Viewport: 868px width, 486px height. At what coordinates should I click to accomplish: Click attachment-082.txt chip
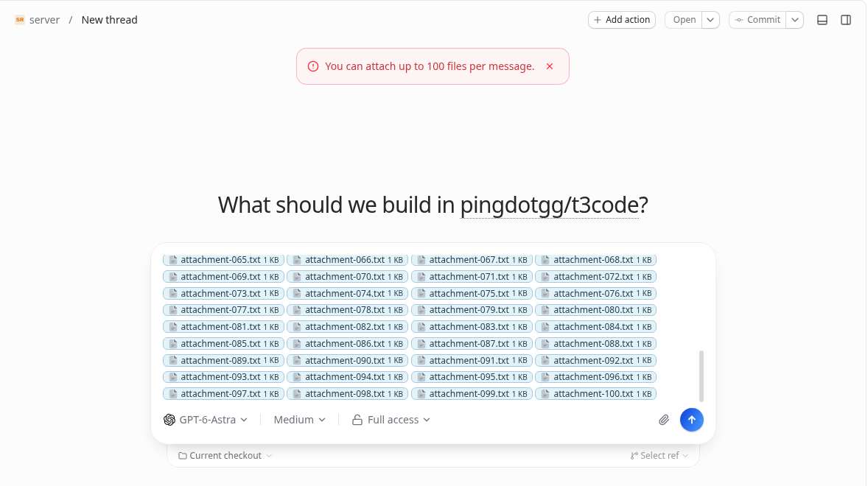(348, 327)
